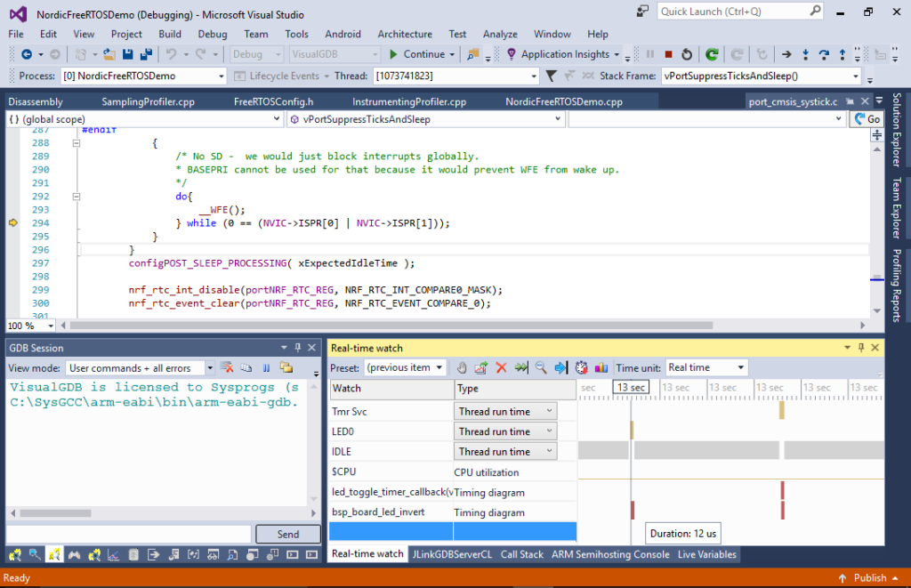Screen dimensions: 911x588
Task: Pin the Real-time watch panel
Action: (862, 347)
